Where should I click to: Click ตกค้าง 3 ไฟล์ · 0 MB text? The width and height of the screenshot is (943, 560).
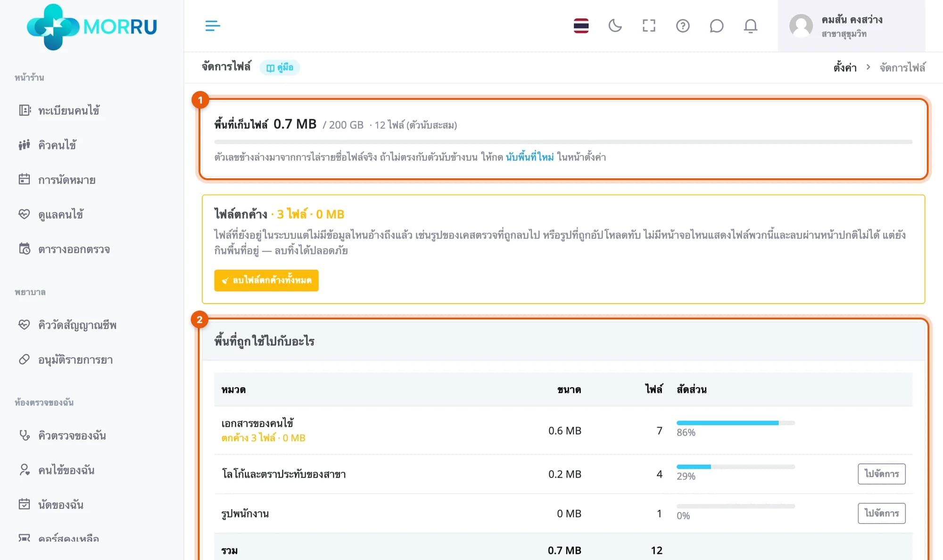tap(264, 438)
